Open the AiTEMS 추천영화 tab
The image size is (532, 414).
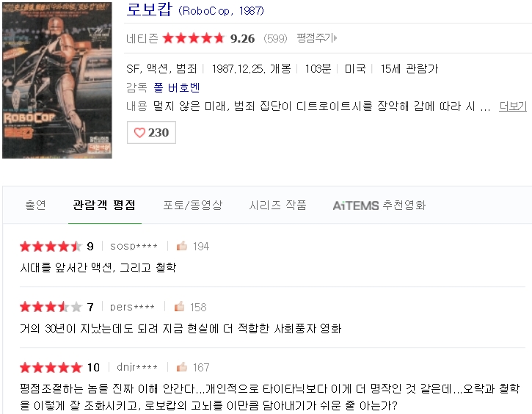click(379, 205)
